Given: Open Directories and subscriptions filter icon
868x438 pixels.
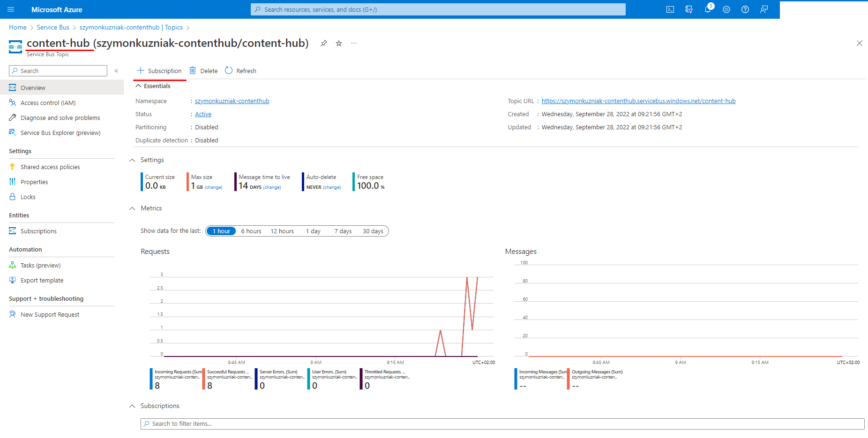Looking at the screenshot, I should pyautogui.click(x=689, y=9).
